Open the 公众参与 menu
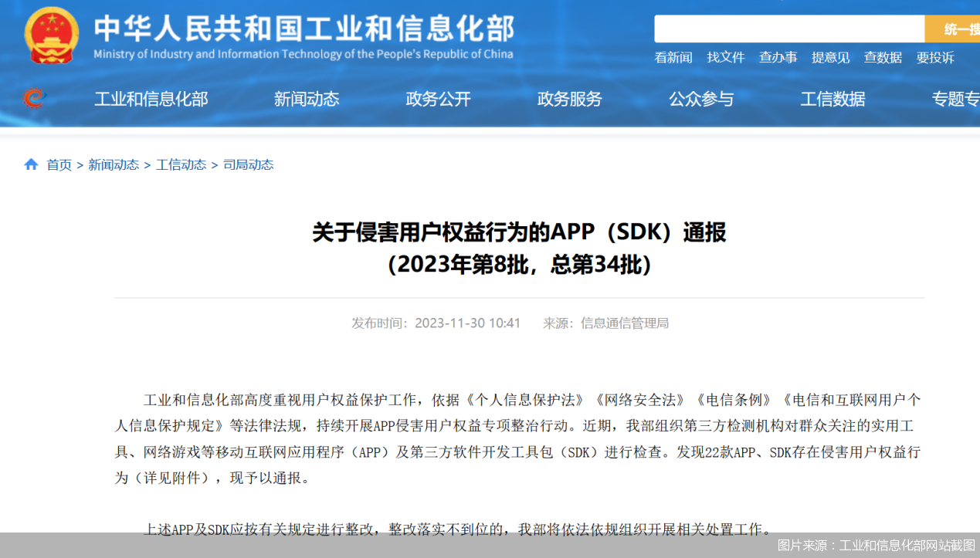The image size is (980, 558). (701, 99)
